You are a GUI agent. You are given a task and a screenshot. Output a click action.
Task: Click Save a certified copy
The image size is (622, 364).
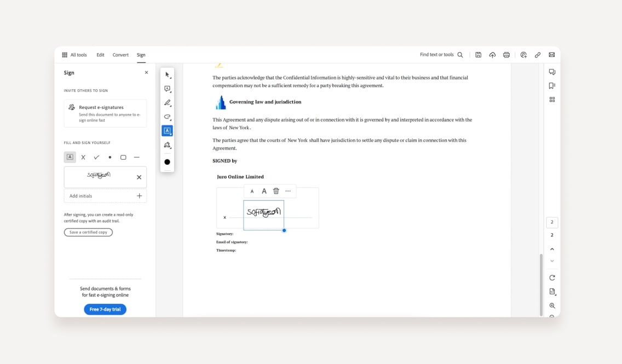click(x=88, y=232)
